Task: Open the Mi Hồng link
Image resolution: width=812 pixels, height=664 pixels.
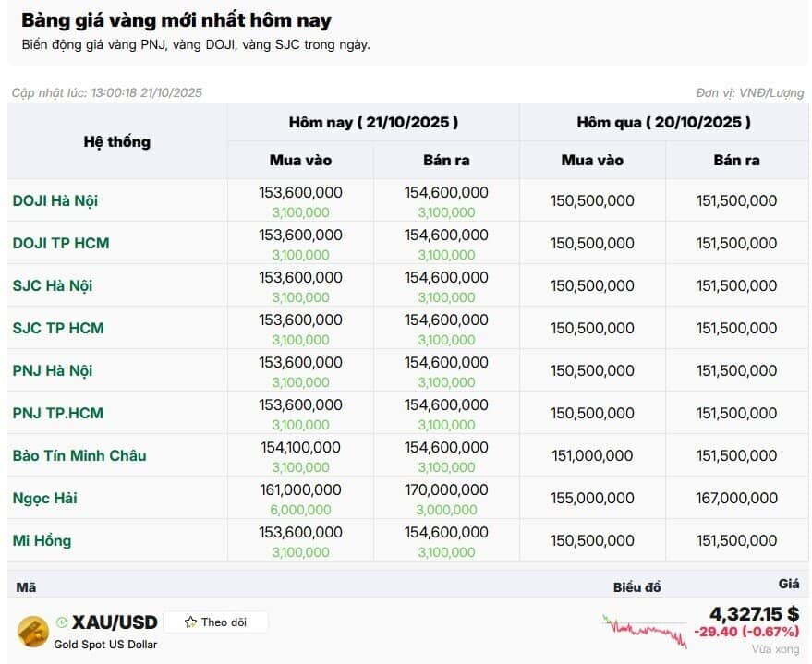Action: (x=42, y=540)
